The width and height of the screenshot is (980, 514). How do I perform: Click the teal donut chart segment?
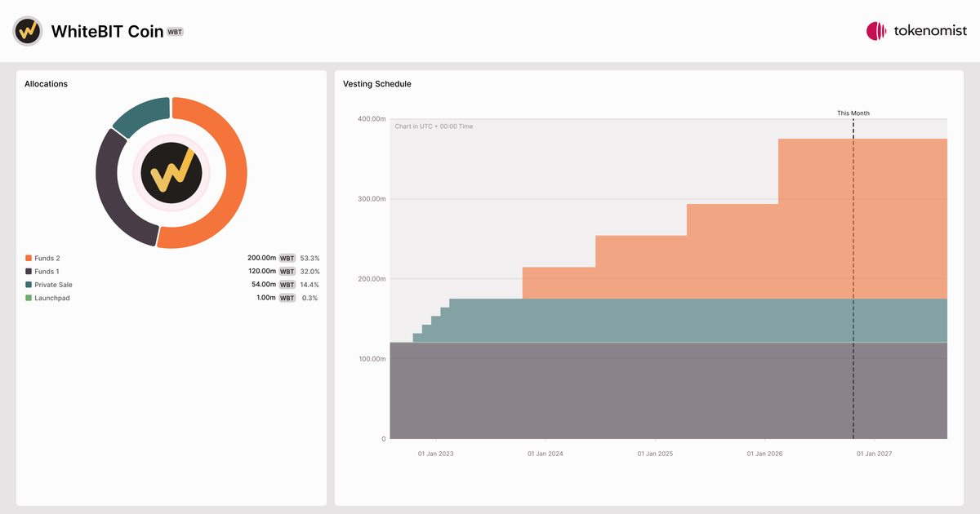point(137,115)
